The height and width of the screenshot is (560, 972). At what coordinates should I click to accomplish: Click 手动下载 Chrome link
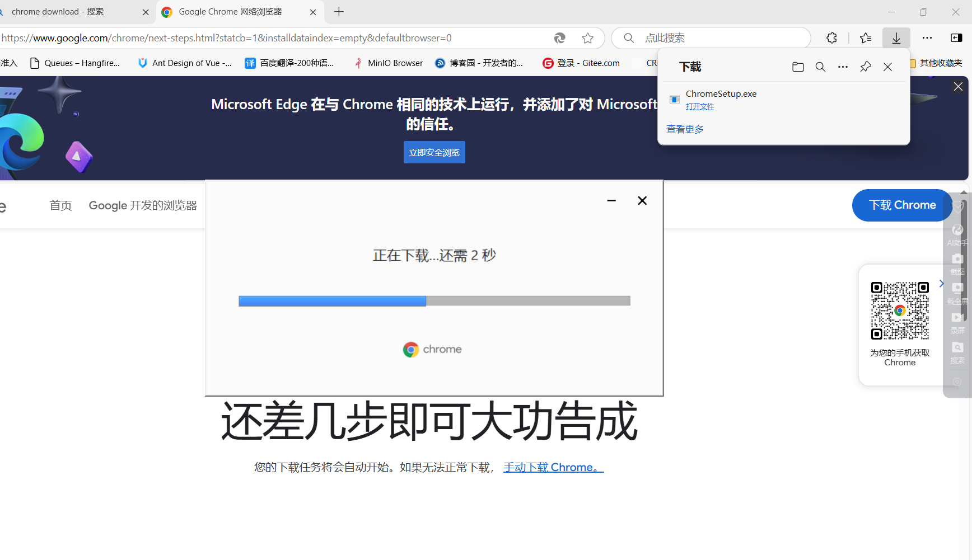tap(553, 467)
